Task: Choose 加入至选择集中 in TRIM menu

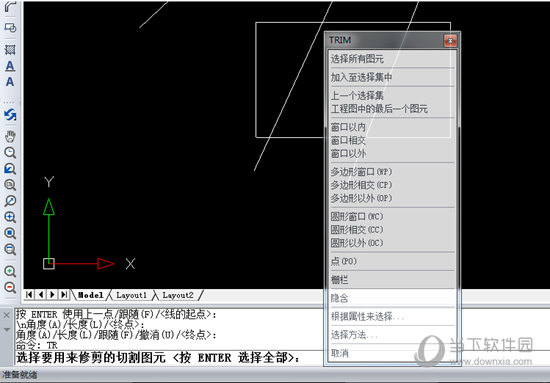Action: pyautogui.click(x=392, y=78)
